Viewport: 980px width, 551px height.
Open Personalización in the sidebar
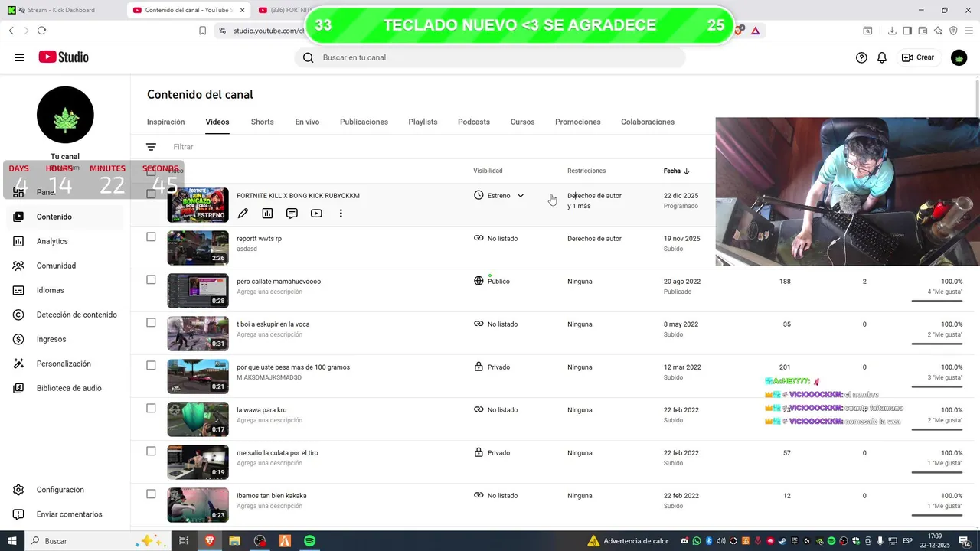65,364
